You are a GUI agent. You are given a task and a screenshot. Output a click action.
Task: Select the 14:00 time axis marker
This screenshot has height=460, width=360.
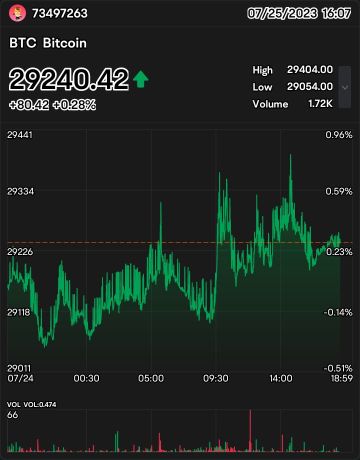pos(281,378)
